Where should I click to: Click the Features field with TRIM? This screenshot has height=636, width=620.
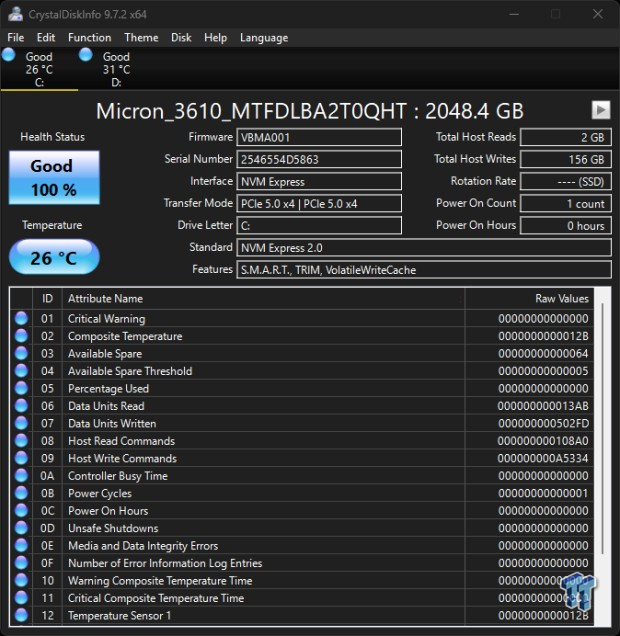424,270
